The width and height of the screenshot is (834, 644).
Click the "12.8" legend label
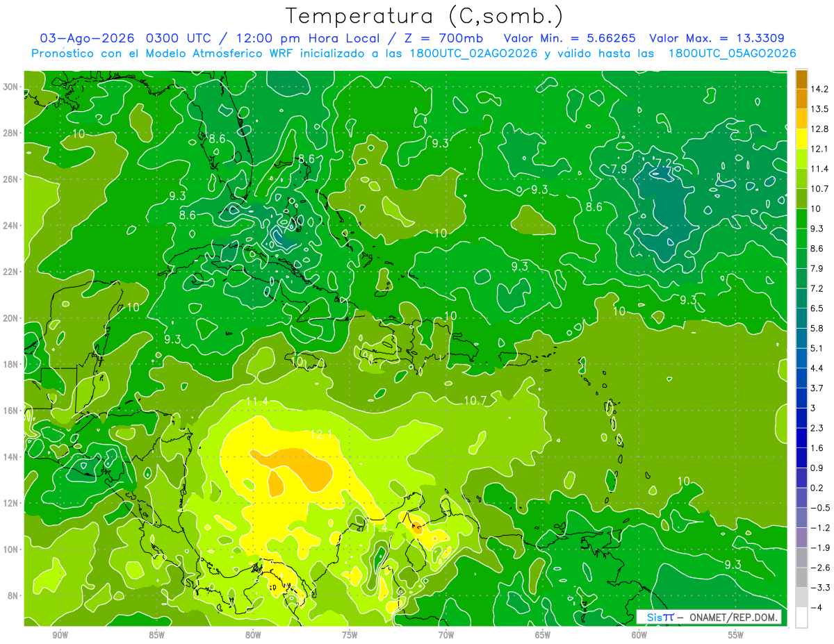coord(819,129)
